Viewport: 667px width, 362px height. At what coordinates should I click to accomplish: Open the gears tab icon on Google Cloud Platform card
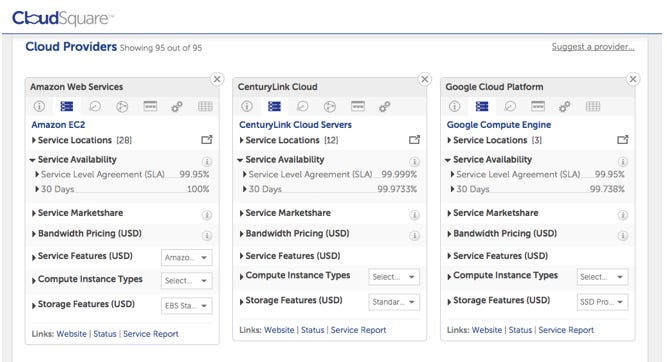[564, 107]
